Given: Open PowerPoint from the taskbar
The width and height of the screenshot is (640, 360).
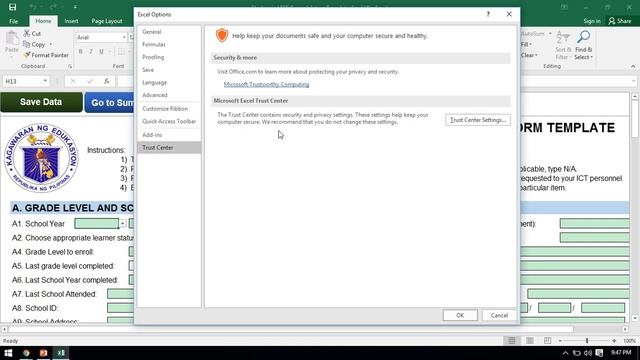Looking at the screenshot, I should click(43, 353).
